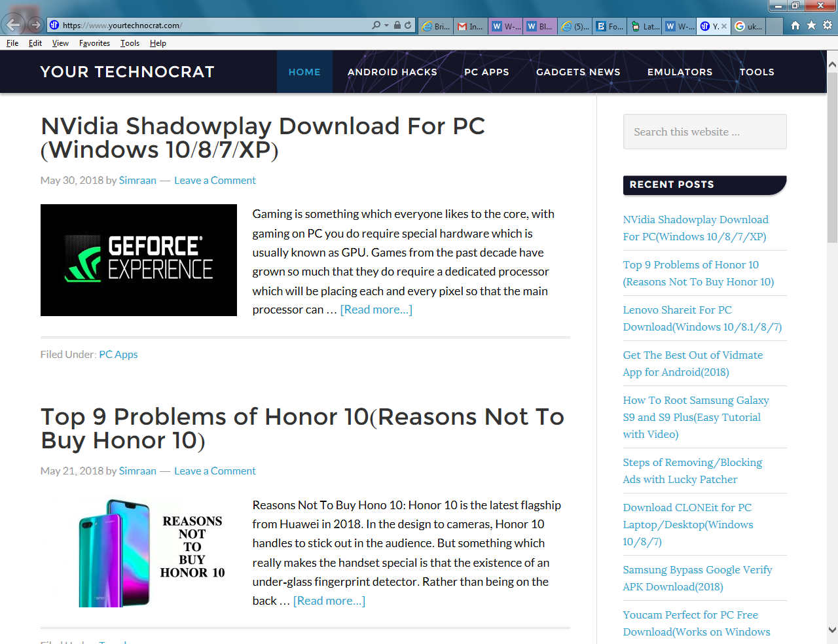Open sidebar link Samsung Bypass Google Verify APK
838x644 pixels.
coord(698,578)
